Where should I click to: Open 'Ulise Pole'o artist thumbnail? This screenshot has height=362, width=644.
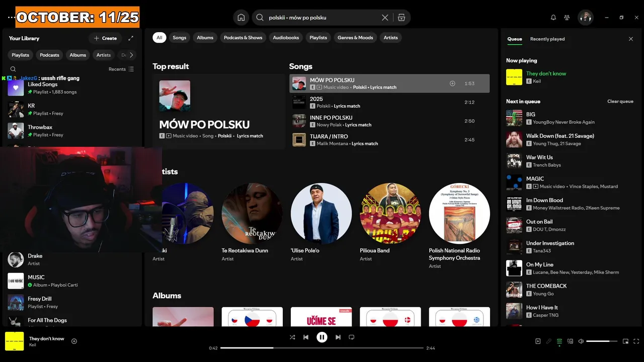(321, 213)
